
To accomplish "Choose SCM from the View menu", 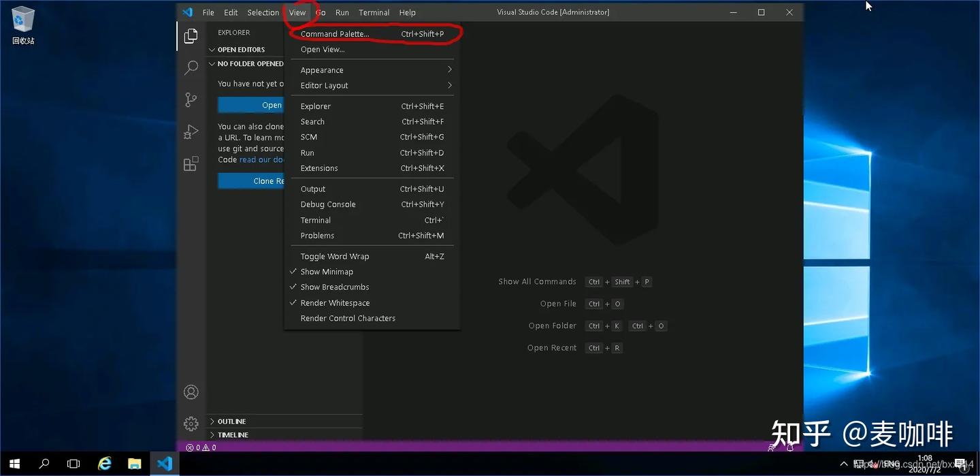I will pos(372,138).
